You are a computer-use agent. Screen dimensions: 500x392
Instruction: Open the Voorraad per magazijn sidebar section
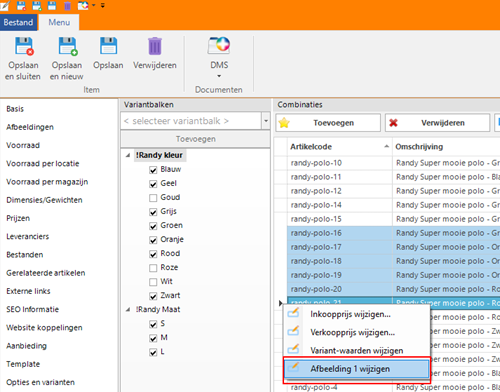47,182
